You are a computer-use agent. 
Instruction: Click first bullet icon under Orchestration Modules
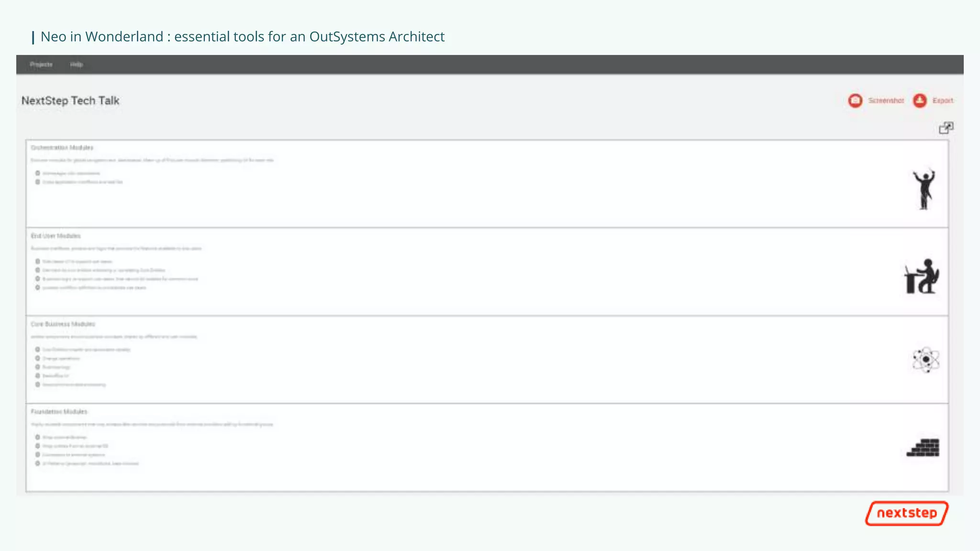pos(37,173)
